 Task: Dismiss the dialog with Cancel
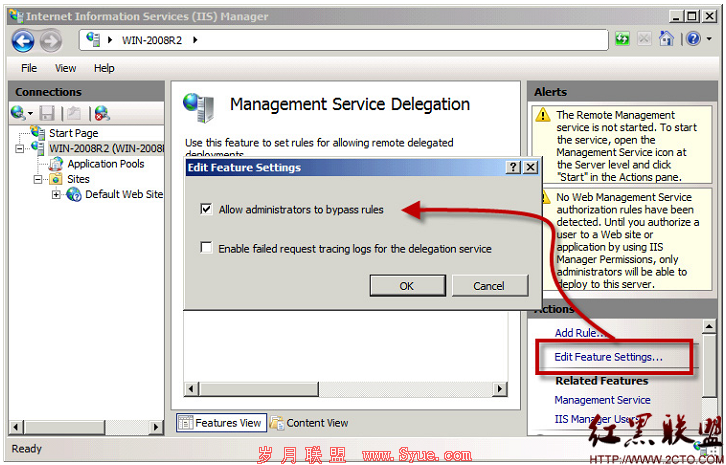489,286
